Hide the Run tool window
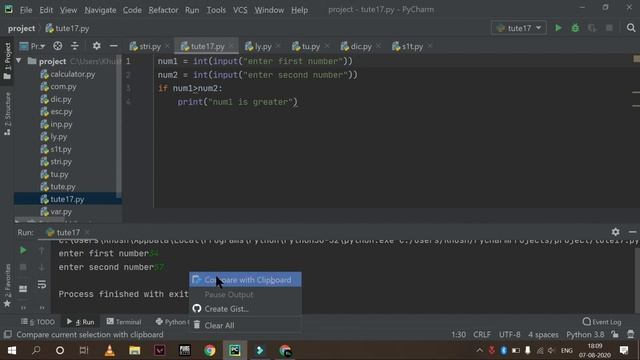Viewport: 640px width, 360px height. coord(632,232)
